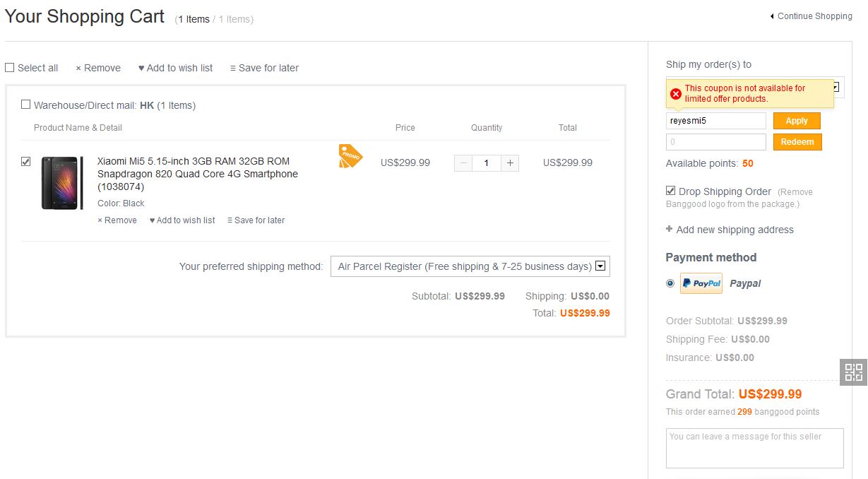Click the Color: Black label

click(x=121, y=203)
